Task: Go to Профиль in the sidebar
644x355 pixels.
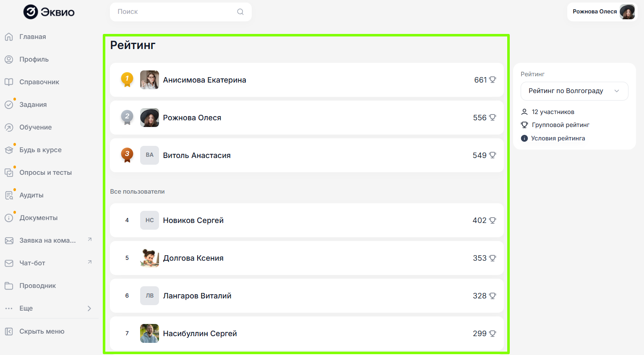Action: pos(34,60)
